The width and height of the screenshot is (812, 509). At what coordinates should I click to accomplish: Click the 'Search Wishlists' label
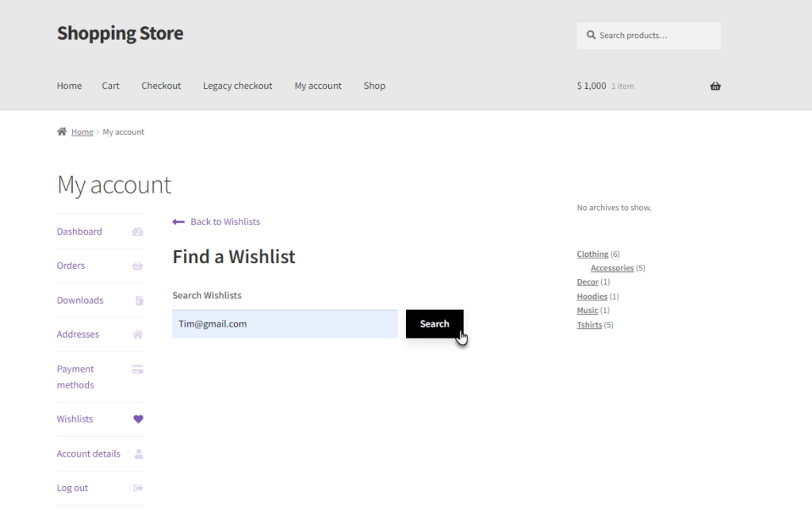click(x=207, y=295)
